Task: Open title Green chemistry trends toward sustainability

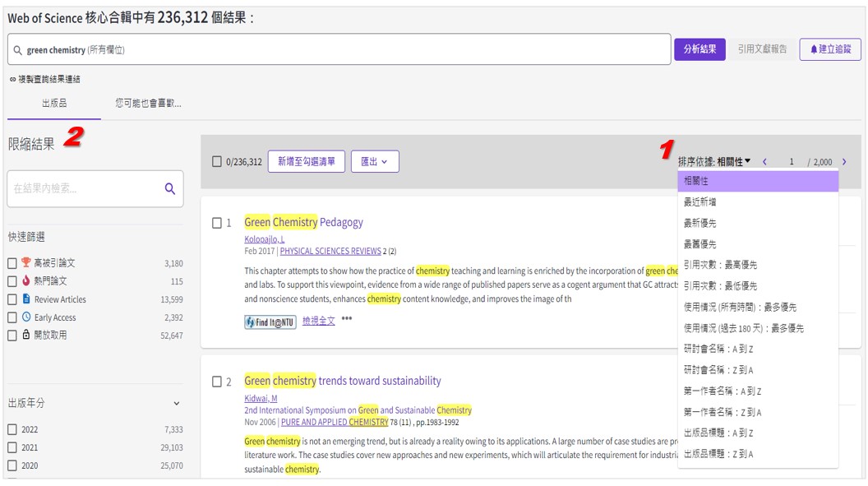Action: tap(343, 382)
